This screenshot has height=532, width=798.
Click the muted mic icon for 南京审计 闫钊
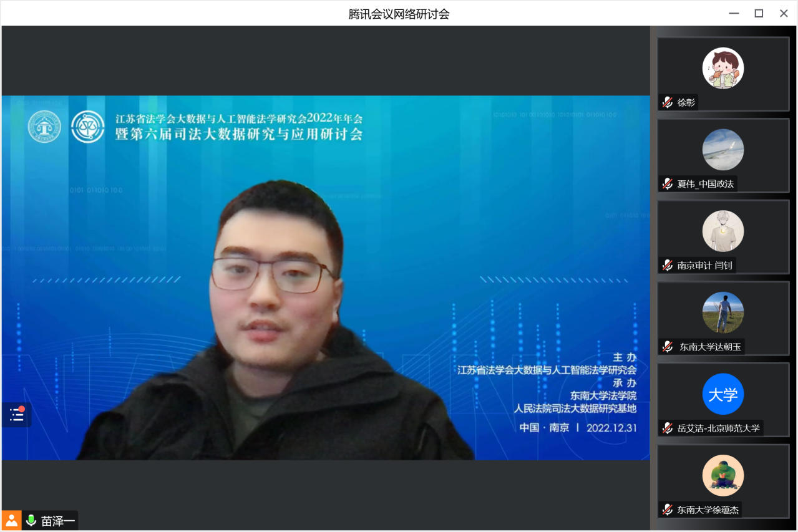pyautogui.click(x=668, y=265)
